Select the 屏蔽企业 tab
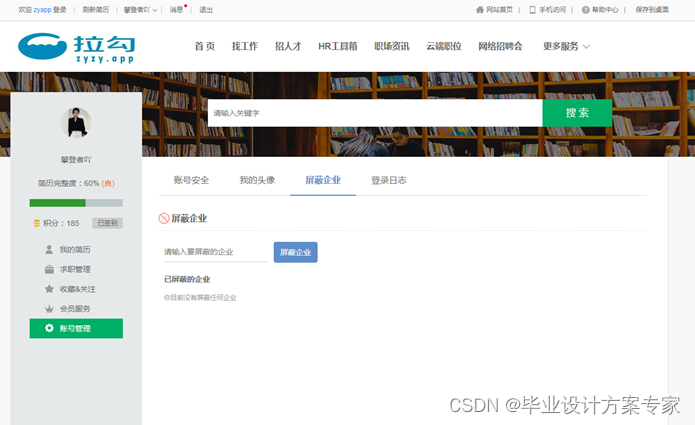This screenshot has width=695, height=425. click(323, 180)
